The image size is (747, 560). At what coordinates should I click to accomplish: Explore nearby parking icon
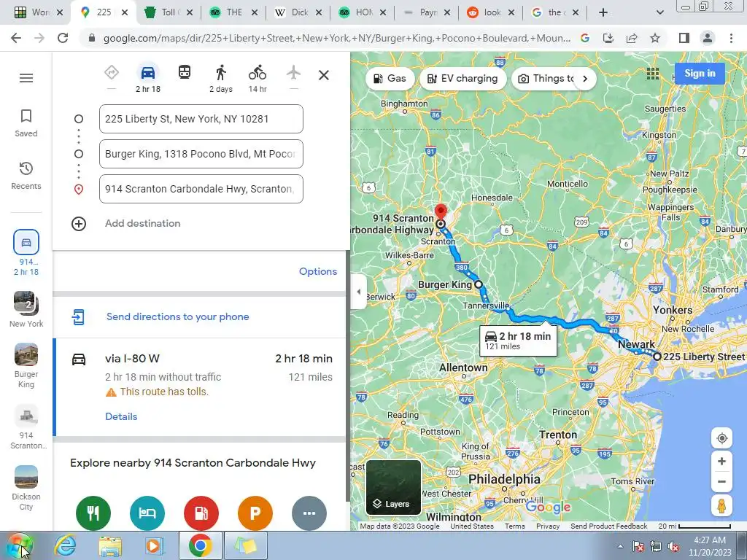(x=255, y=513)
